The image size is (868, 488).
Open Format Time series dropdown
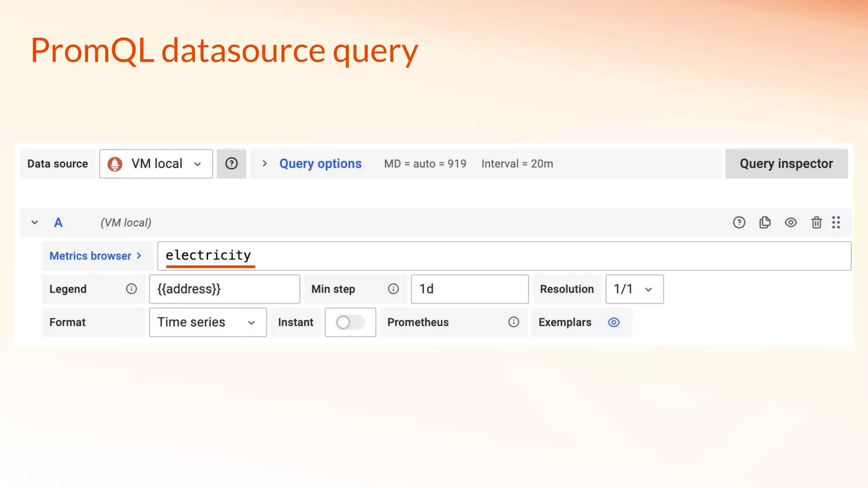208,322
